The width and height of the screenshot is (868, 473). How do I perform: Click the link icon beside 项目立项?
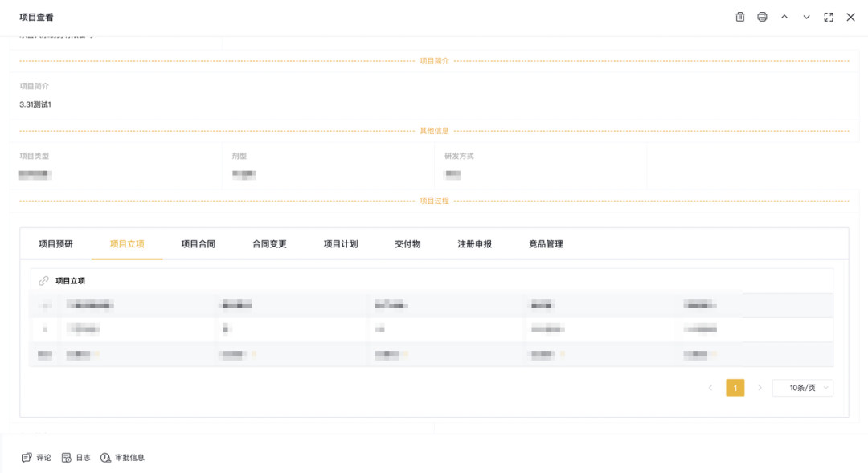[43, 281]
